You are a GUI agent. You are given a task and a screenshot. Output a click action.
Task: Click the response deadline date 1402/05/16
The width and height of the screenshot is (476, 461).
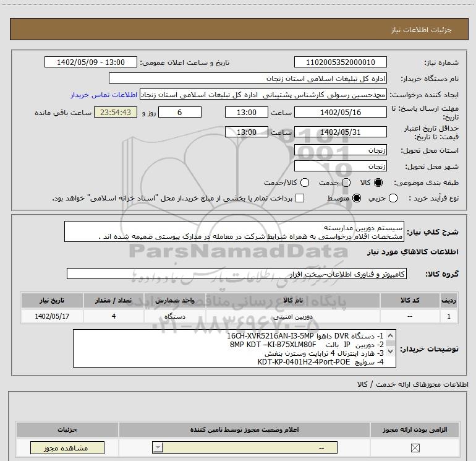click(340, 112)
